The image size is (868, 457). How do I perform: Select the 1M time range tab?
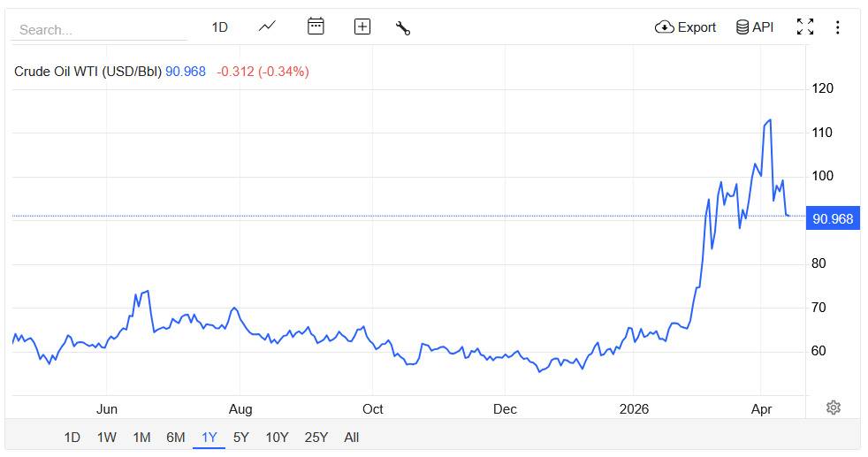141,438
